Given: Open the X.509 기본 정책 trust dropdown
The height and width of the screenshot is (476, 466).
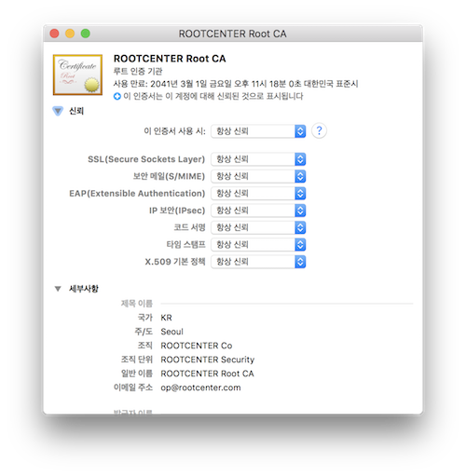Looking at the screenshot, I should pos(258,262).
